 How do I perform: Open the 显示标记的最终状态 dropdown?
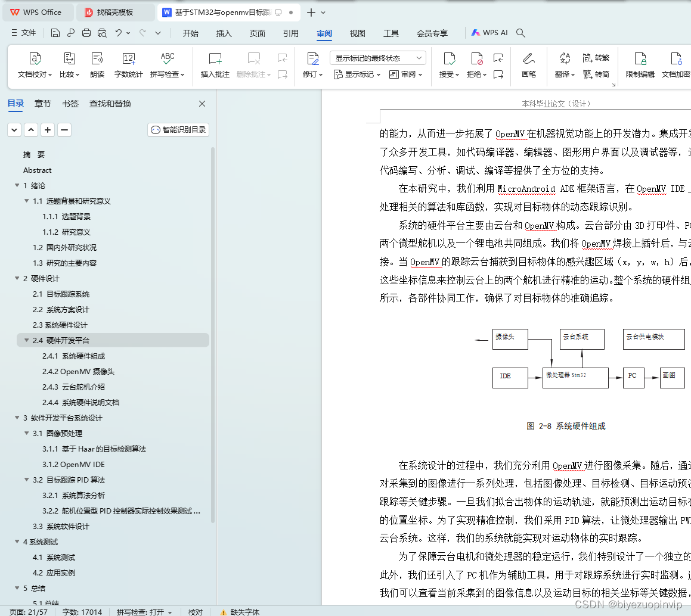(x=377, y=58)
